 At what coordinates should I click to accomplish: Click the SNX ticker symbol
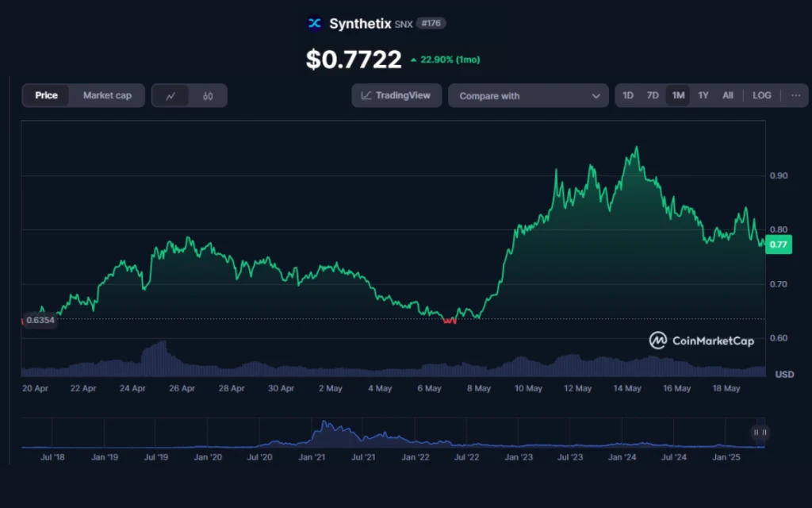pos(404,25)
